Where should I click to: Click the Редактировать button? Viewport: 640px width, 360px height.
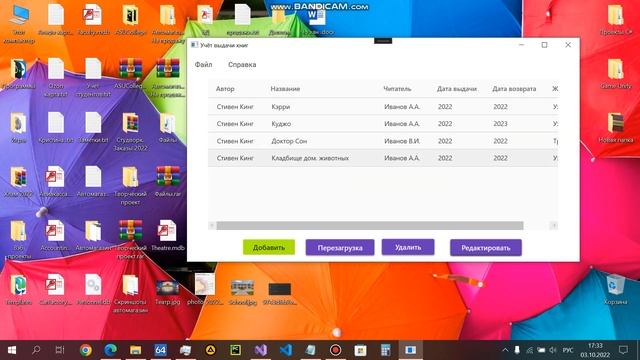pyautogui.click(x=486, y=248)
